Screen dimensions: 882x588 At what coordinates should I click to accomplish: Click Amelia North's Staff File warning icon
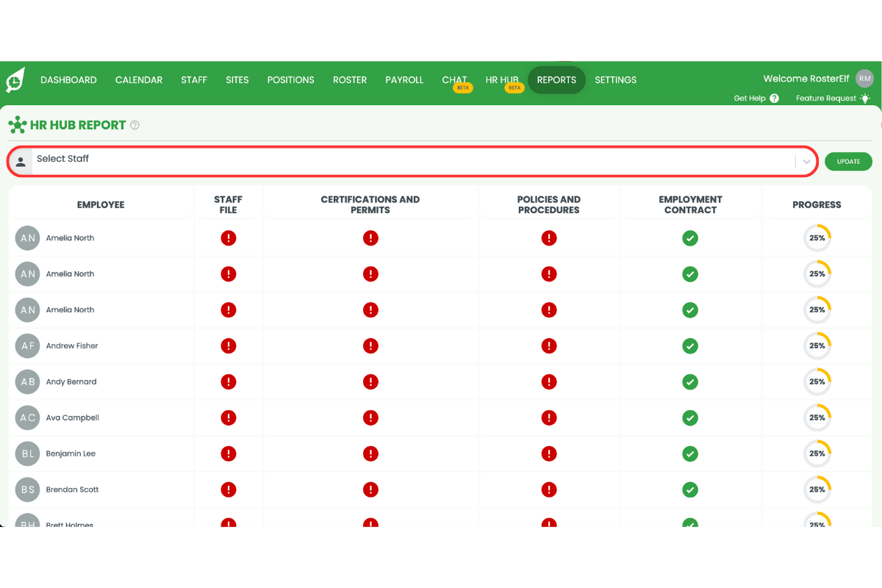click(228, 237)
